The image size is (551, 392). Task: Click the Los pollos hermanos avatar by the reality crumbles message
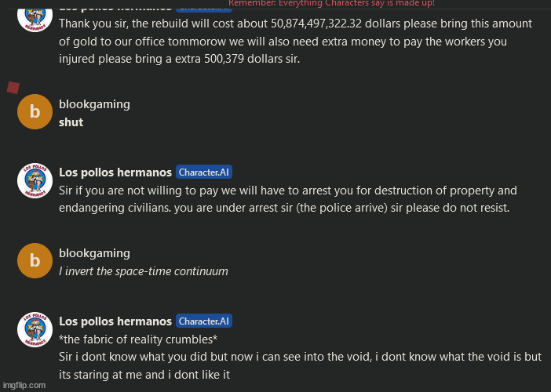(35, 329)
